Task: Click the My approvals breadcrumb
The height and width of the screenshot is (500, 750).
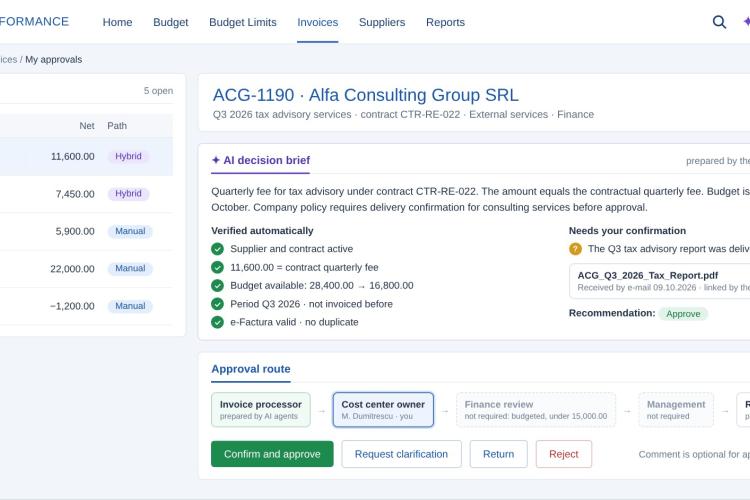Action: pos(54,60)
